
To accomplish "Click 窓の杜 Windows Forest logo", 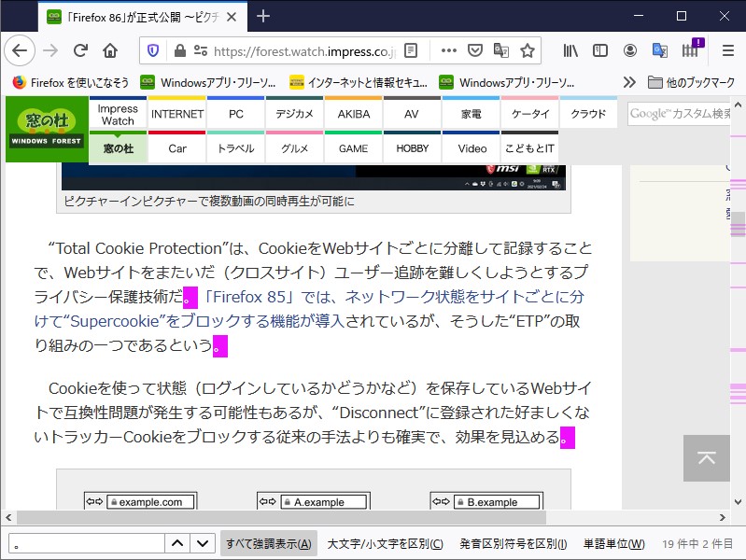I will point(47,129).
